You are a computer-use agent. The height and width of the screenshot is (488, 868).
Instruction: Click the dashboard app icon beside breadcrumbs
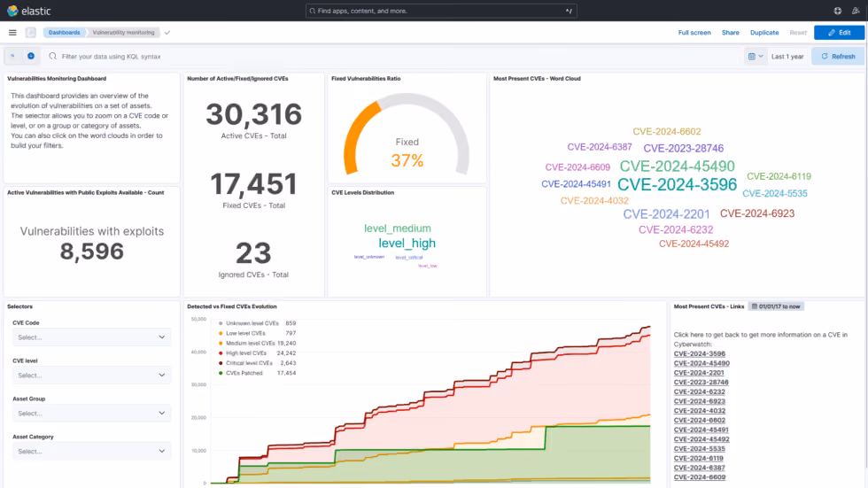(30, 33)
